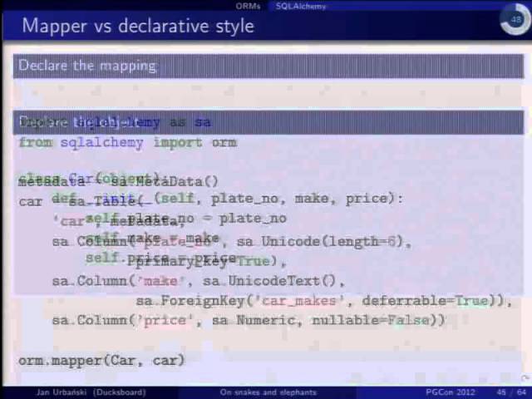Click the 'sa.MetaData()' code text
Image resolution: width=532 pixels, height=399 pixels.
click(x=165, y=182)
